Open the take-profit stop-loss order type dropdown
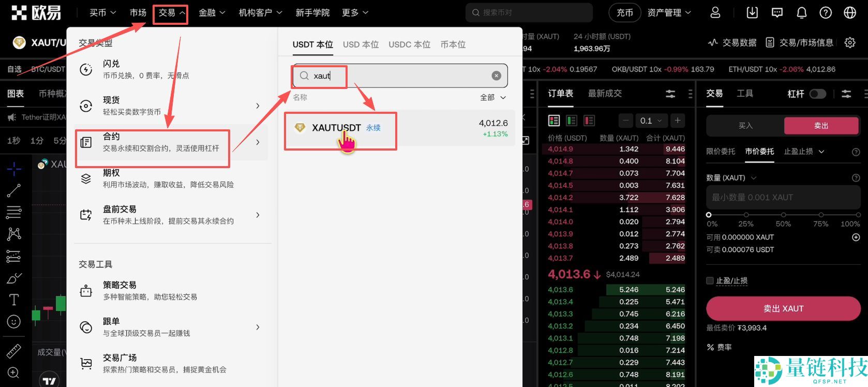 point(804,151)
